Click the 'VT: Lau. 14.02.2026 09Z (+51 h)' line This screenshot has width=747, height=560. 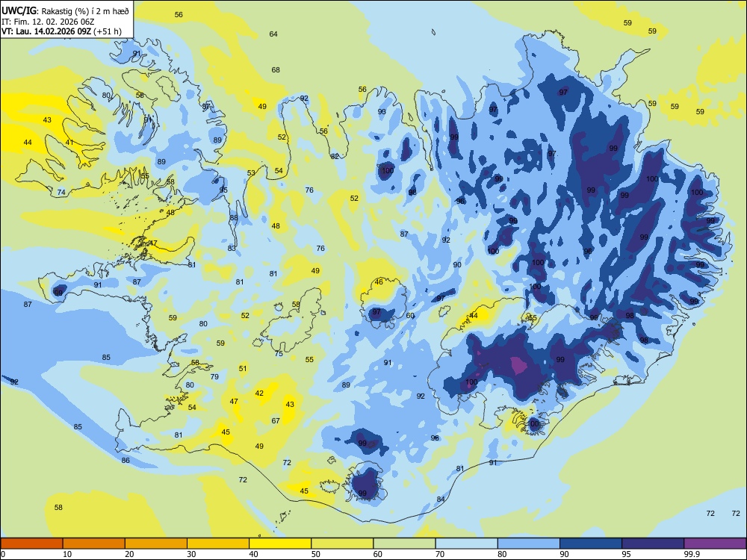[61, 31]
